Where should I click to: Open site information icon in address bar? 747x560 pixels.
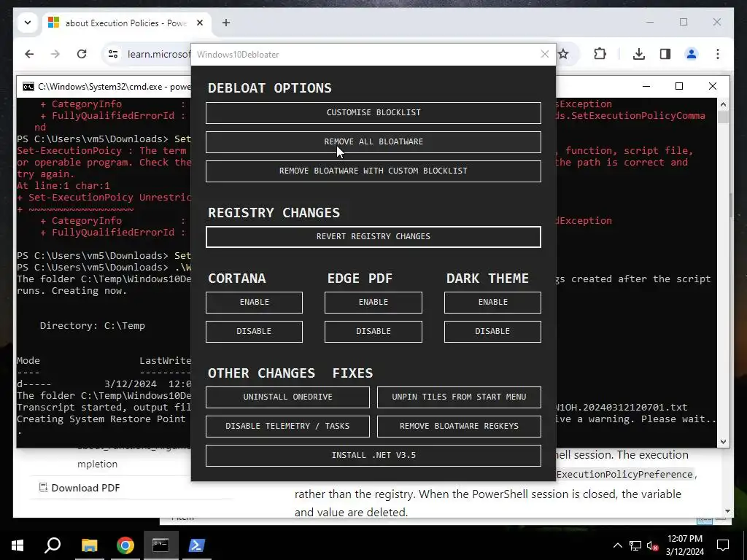(x=113, y=54)
